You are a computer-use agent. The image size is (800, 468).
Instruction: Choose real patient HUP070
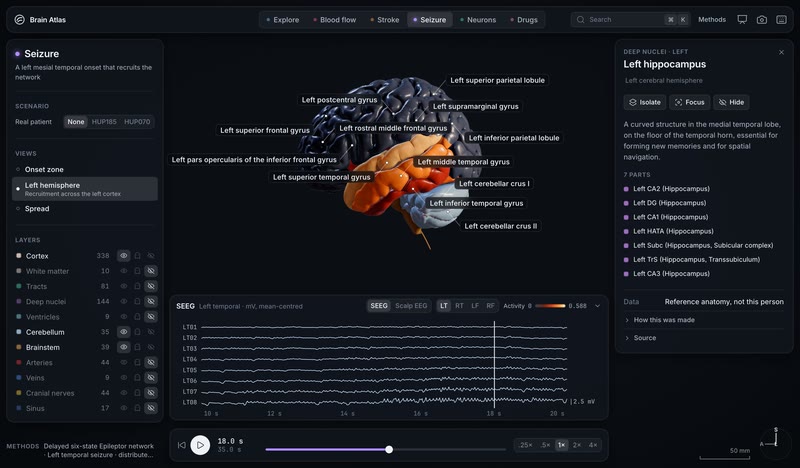(x=137, y=122)
